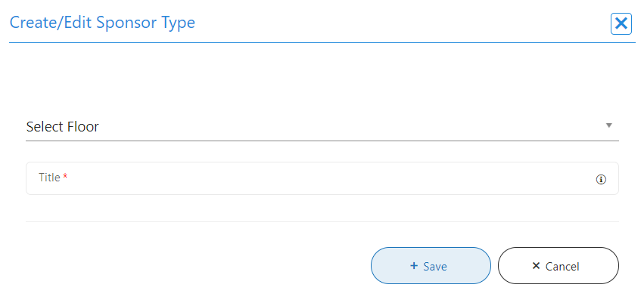Click the Create/Edit Sponsor Type heading

[x=102, y=23]
